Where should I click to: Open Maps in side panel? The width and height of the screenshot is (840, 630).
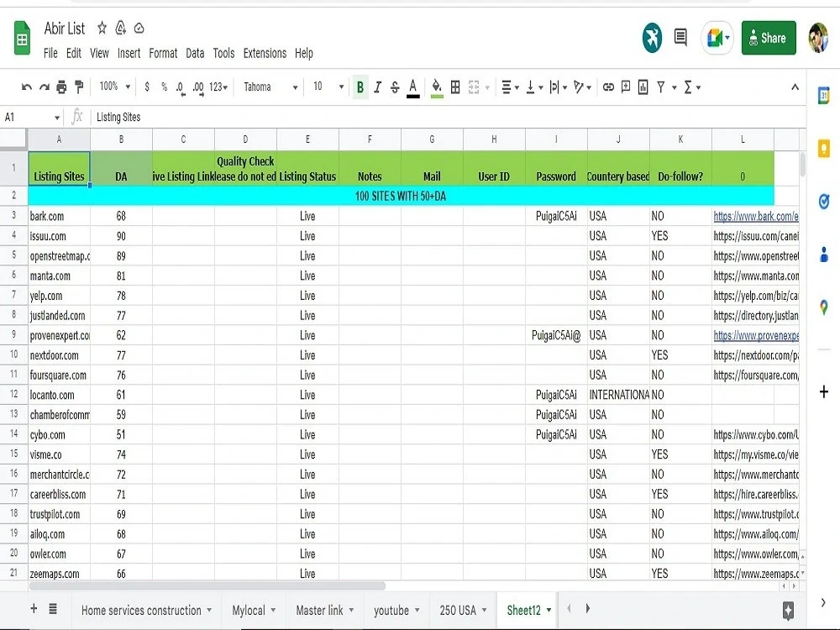point(824,307)
